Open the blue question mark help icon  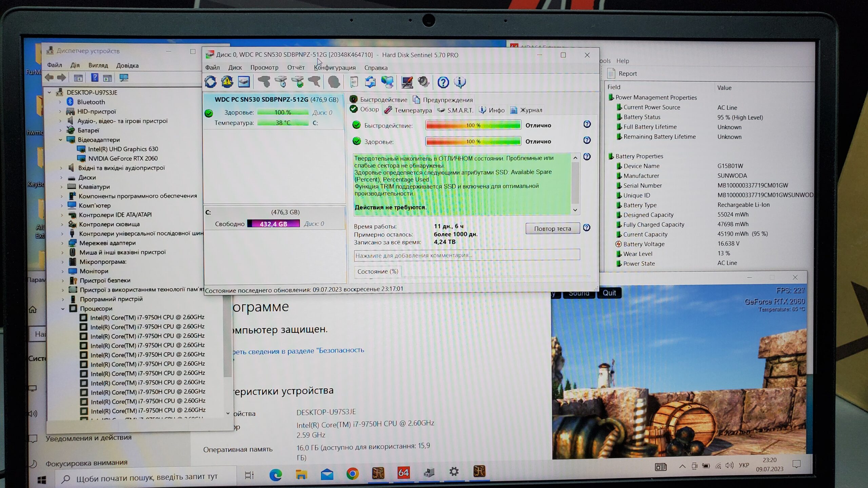[x=443, y=82]
